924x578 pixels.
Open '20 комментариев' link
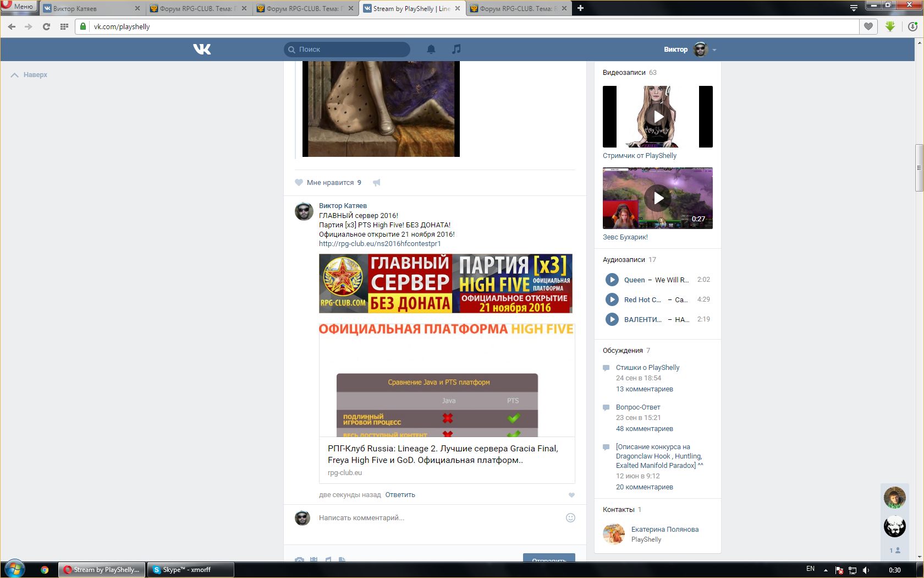[644, 487]
